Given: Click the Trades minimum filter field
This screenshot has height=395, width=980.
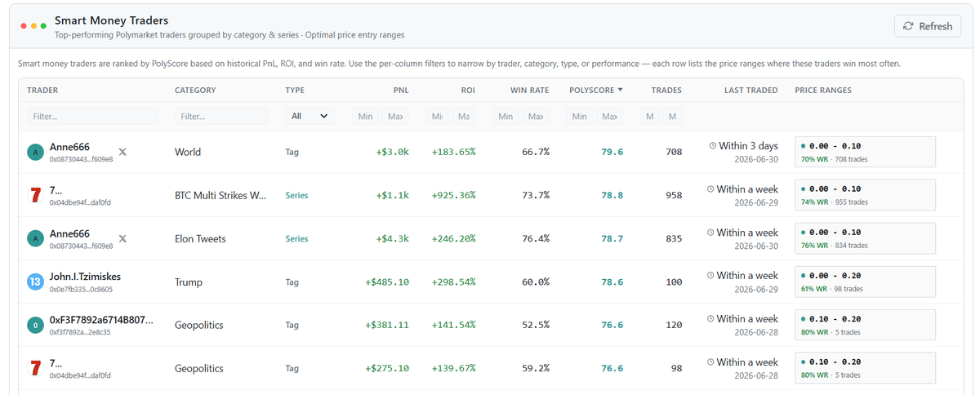Looking at the screenshot, I should (650, 117).
